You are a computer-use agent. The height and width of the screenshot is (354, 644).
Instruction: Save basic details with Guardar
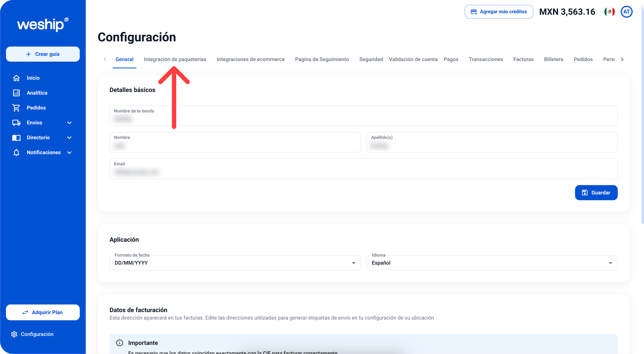[x=596, y=193]
